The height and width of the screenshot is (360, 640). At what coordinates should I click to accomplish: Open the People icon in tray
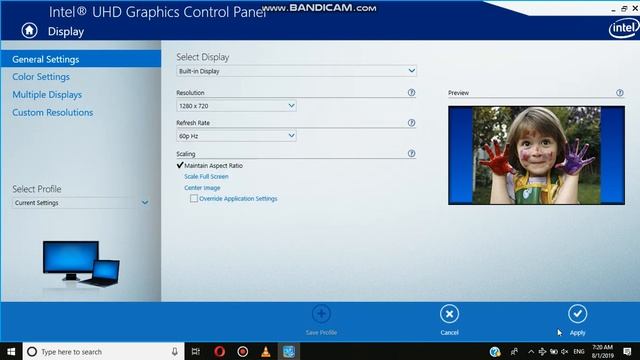(514, 351)
